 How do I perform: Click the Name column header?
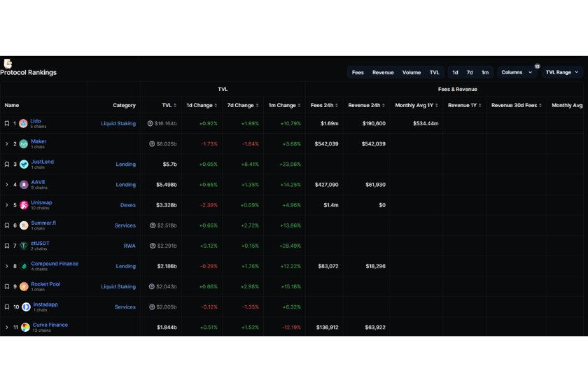pyautogui.click(x=12, y=106)
